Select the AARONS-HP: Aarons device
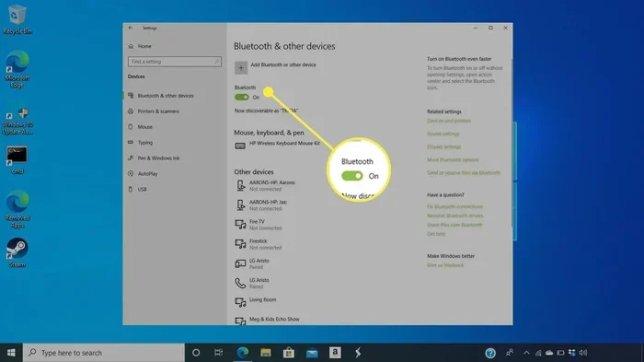Screen dimensions: 644x362 click(265, 185)
